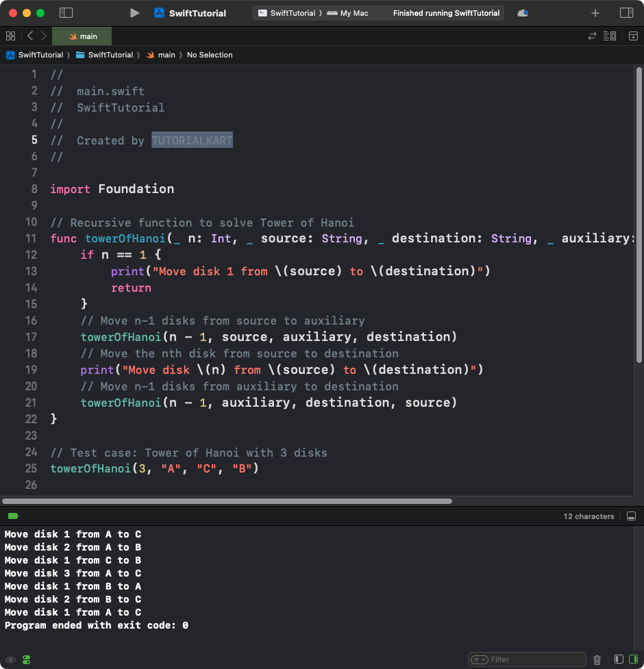The image size is (644, 669).
Task: Toggle the variables view pane
Action: [619, 659]
